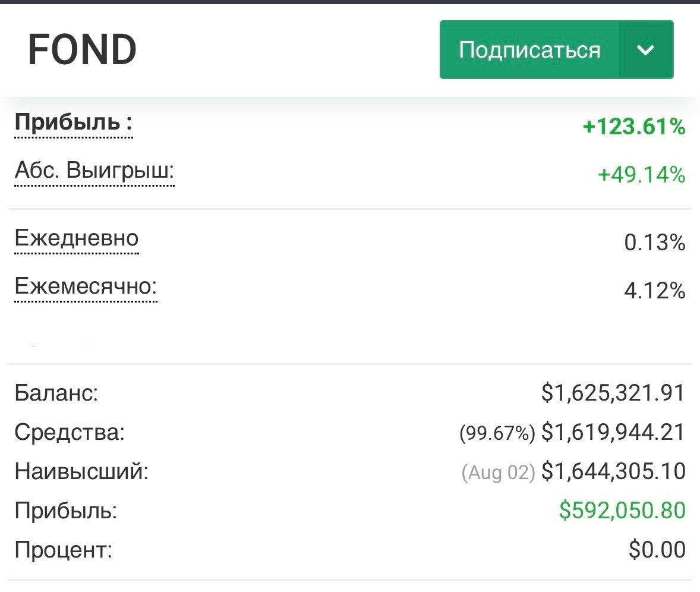Click the Ежедневно label
The width and height of the screenshot is (700, 592).
(x=77, y=238)
